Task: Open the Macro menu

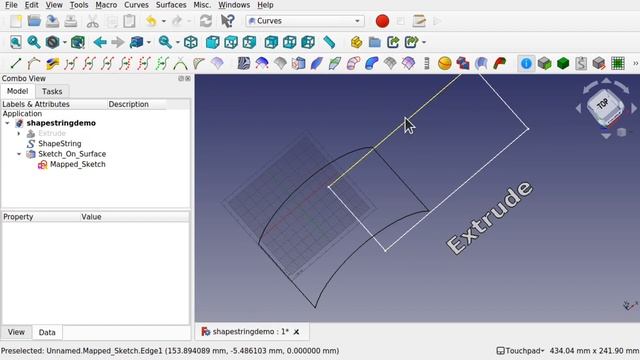Action: click(106, 5)
